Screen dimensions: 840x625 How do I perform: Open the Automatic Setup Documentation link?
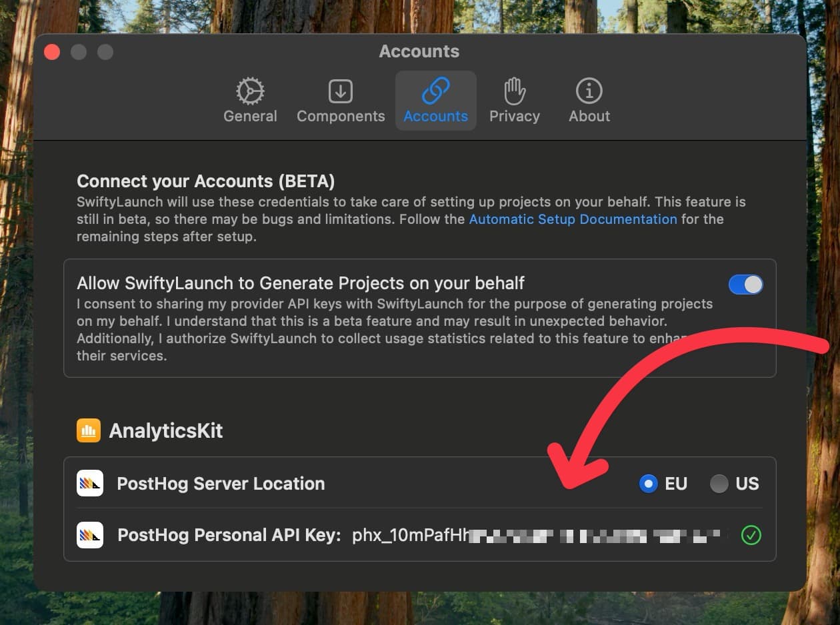573,219
